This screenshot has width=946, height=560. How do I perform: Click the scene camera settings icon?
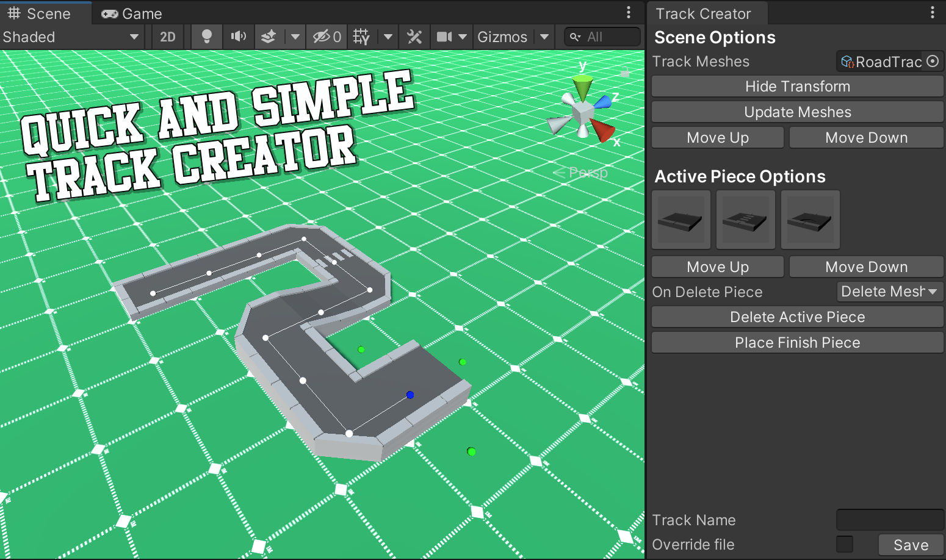tap(444, 37)
